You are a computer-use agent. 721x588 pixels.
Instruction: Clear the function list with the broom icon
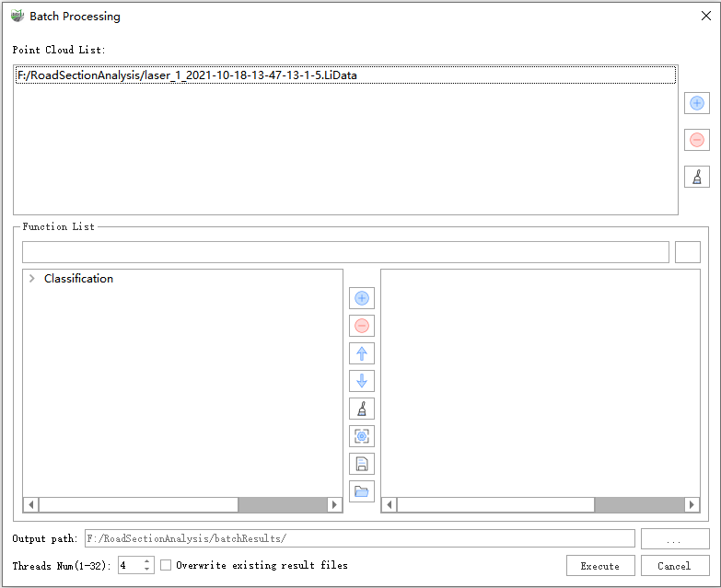tap(362, 409)
